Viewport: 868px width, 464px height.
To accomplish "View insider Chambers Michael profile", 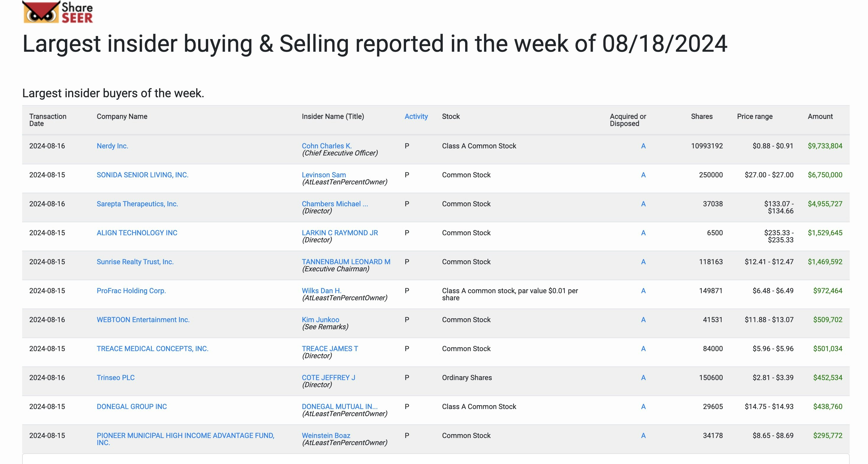I will [335, 204].
